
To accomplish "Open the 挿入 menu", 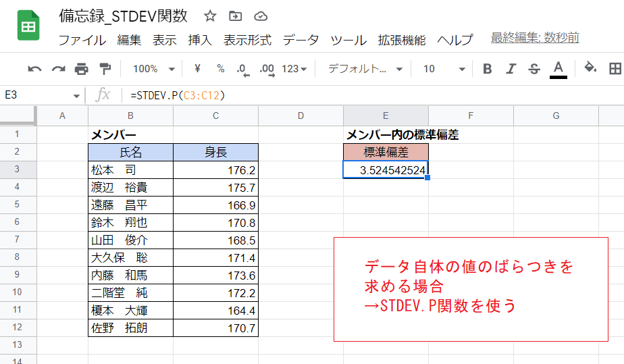I will click(200, 40).
